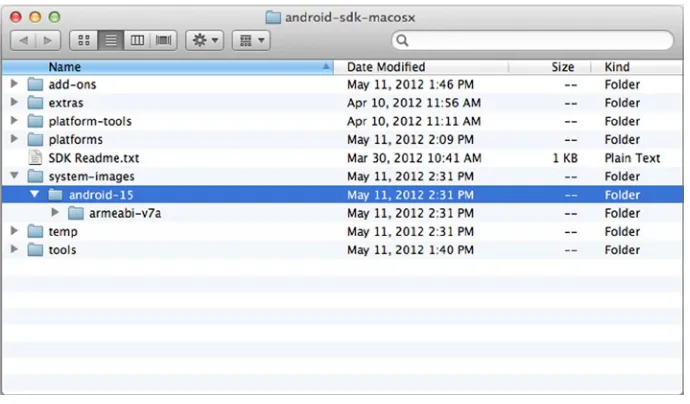Viewport: 690px width, 404px height.
Task: Close the window with the red button
Action: [x=16, y=17]
